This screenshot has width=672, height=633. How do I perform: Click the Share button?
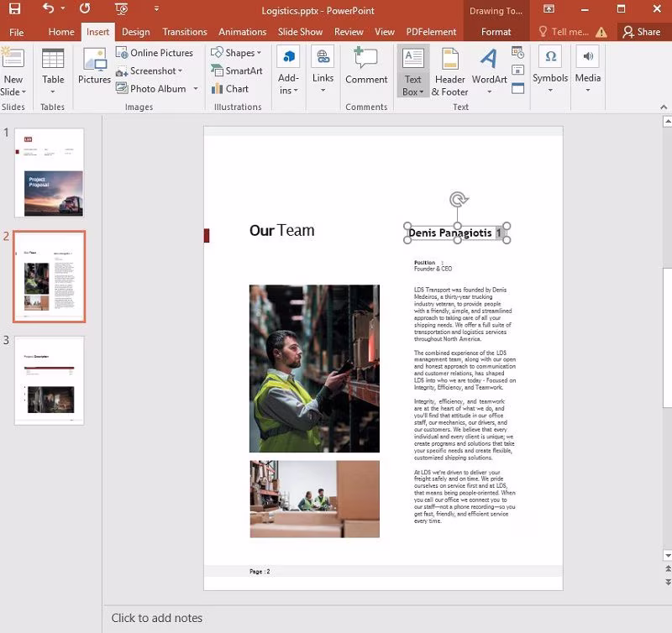click(x=641, y=32)
